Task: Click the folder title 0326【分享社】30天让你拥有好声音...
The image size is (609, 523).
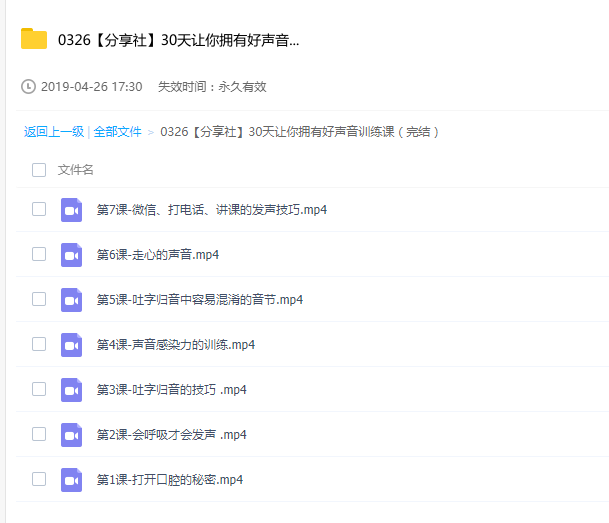Action: [x=179, y=40]
